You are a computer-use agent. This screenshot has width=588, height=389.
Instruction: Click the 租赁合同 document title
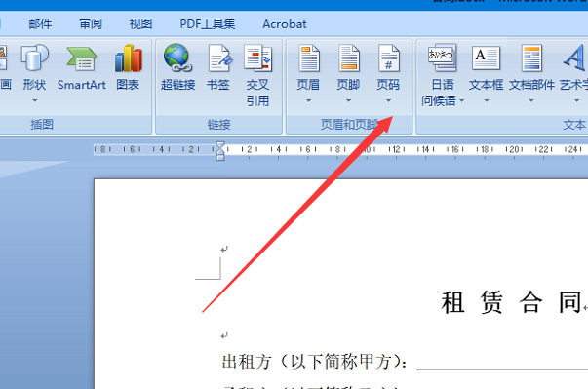511,302
